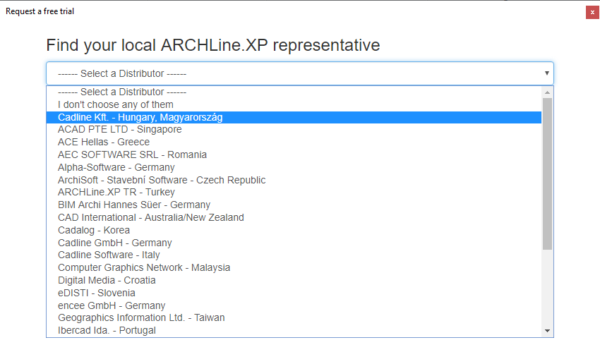Choose Cadline Kft. - Hungary option
The width and height of the screenshot is (600, 364).
pyautogui.click(x=140, y=117)
